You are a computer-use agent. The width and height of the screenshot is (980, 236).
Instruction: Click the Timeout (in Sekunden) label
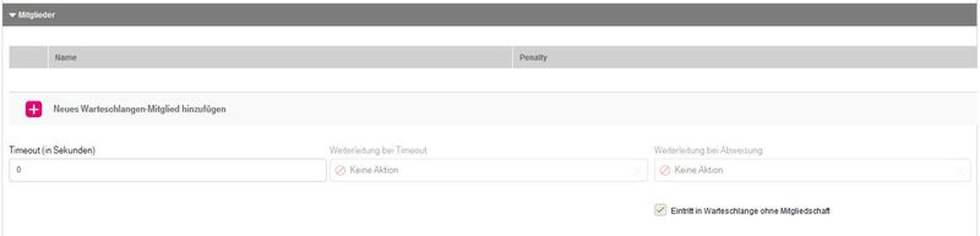(52, 150)
